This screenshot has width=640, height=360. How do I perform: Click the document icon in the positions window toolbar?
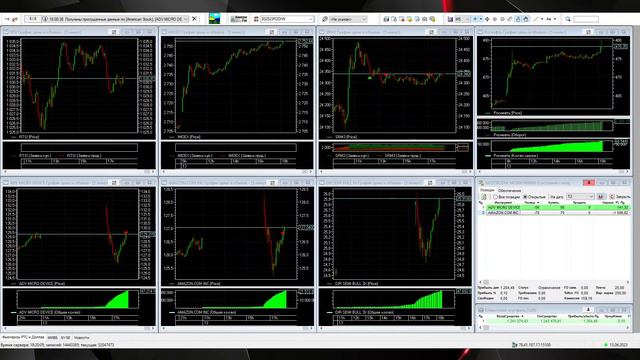click(x=484, y=197)
